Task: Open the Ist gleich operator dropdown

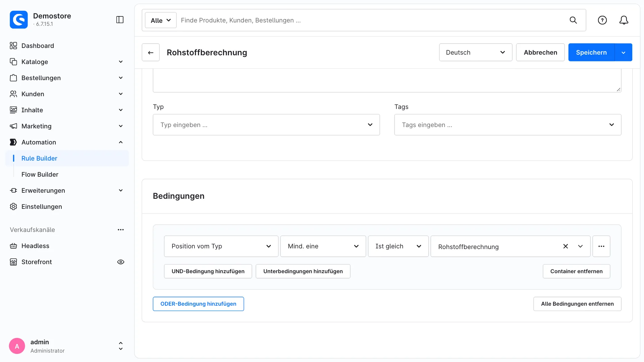Action: (398, 246)
